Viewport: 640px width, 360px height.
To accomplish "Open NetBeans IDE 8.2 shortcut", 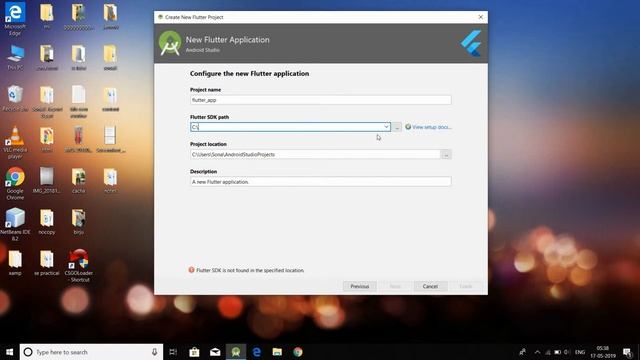I will point(15,224).
